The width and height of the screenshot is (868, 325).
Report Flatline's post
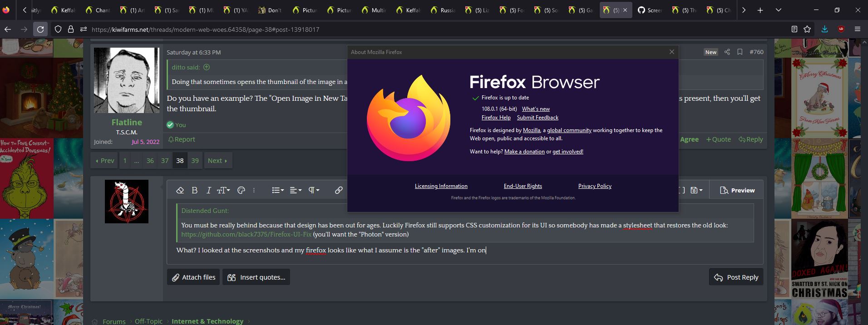[181, 139]
